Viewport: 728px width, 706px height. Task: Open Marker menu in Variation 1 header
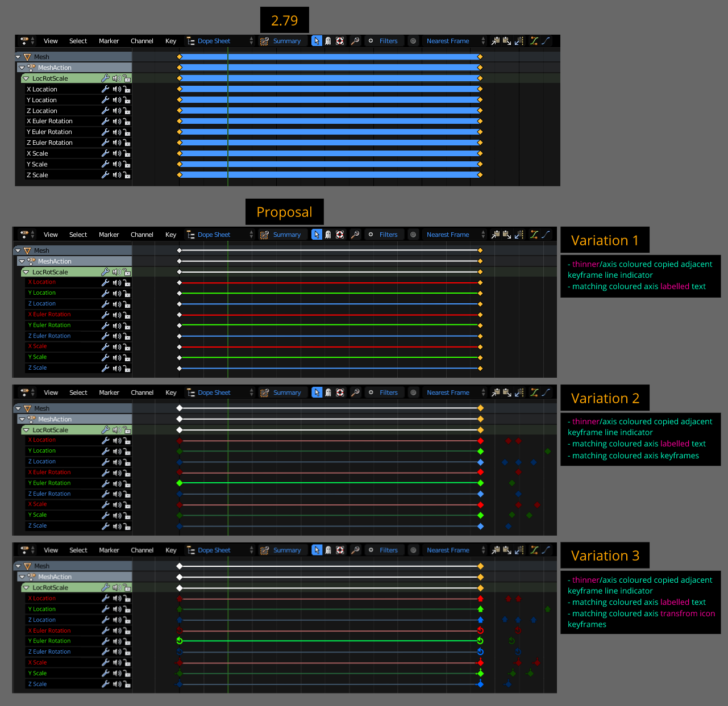pos(109,235)
